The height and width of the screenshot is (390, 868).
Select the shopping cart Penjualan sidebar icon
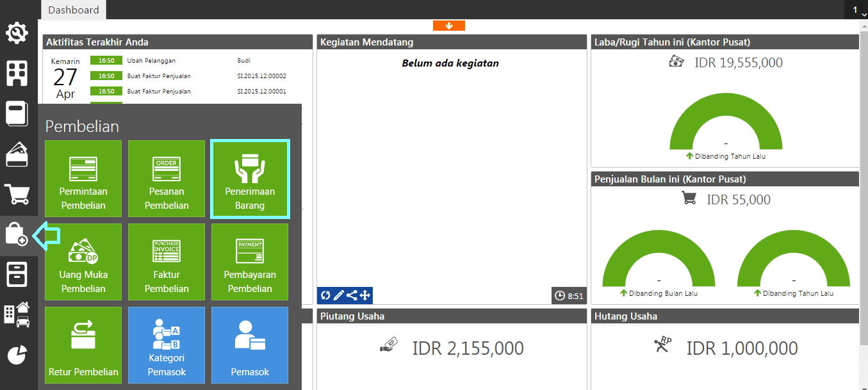(x=17, y=194)
